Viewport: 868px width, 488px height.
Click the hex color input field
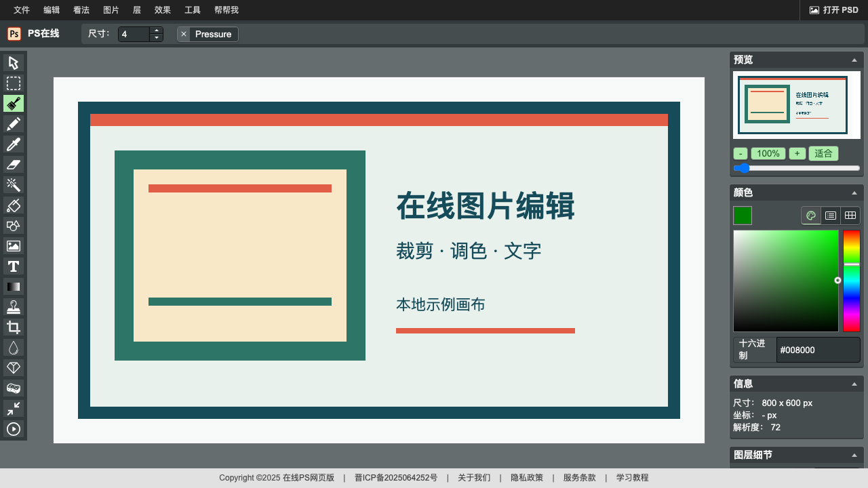[x=818, y=350]
